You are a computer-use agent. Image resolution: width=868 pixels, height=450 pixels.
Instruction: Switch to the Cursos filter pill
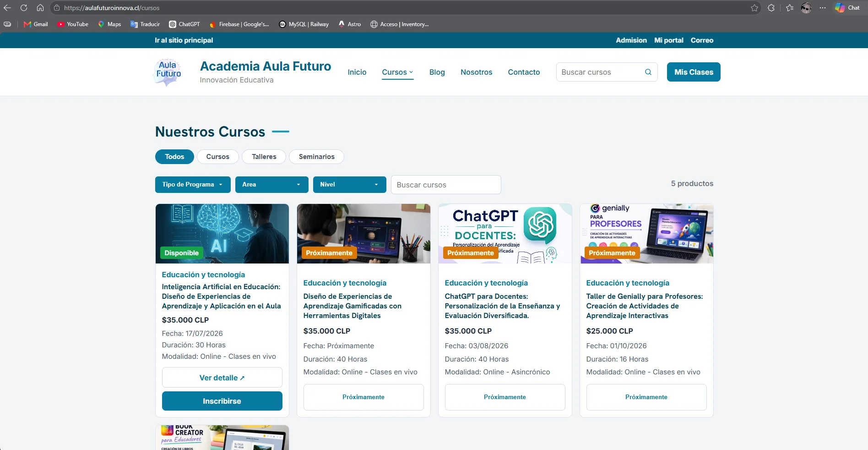[x=217, y=157]
